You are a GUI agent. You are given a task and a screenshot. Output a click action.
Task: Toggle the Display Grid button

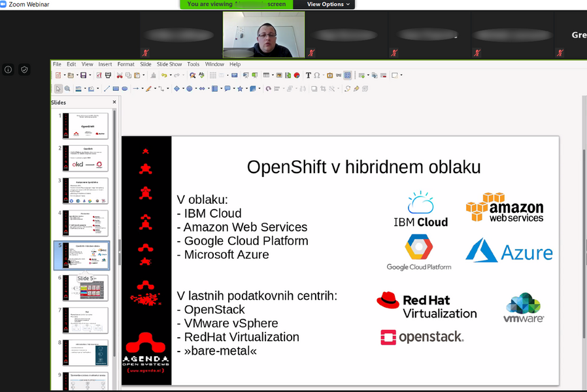(212, 75)
